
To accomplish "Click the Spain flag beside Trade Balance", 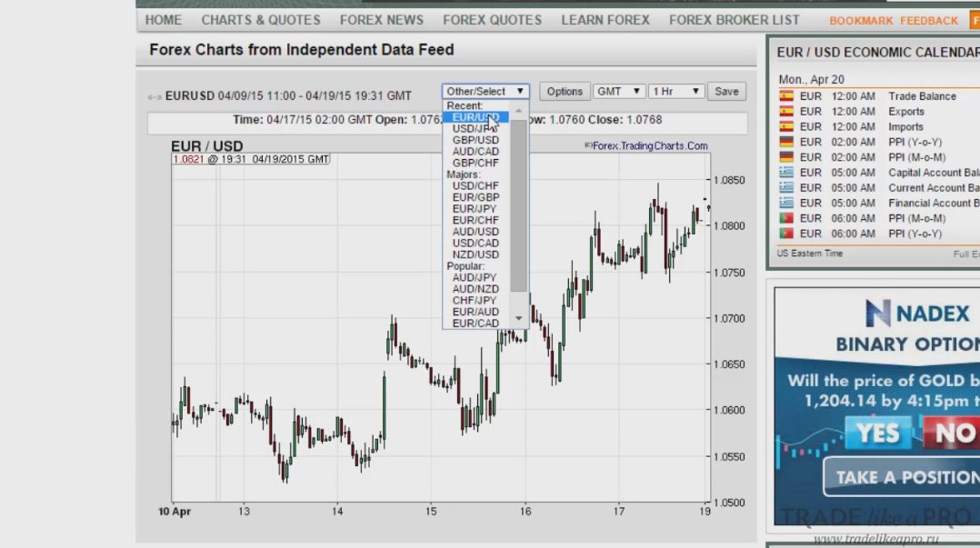I will click(x=786, y=96).
